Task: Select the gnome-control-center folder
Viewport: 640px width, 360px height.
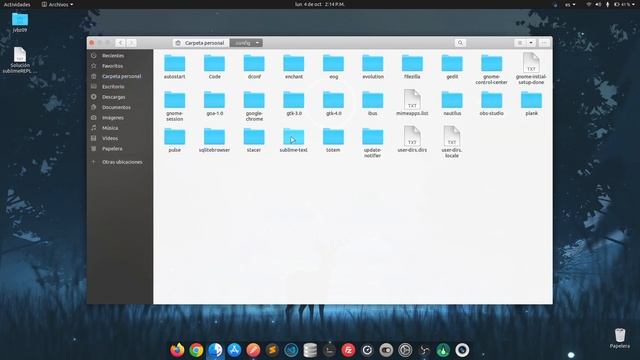Action: [491, 69]
